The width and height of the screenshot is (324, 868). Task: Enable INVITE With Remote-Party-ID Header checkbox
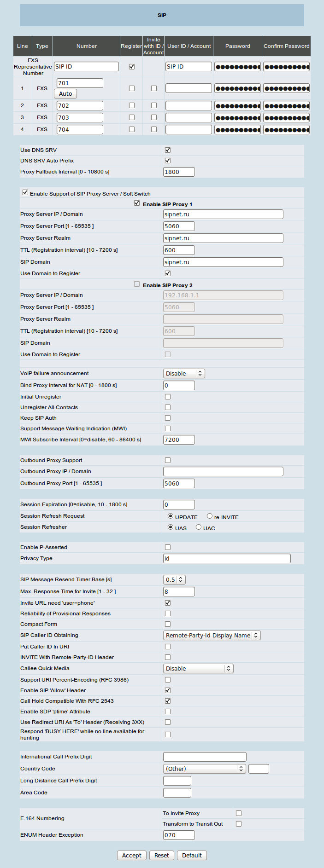pyautogui.click(x=168, y=657)
